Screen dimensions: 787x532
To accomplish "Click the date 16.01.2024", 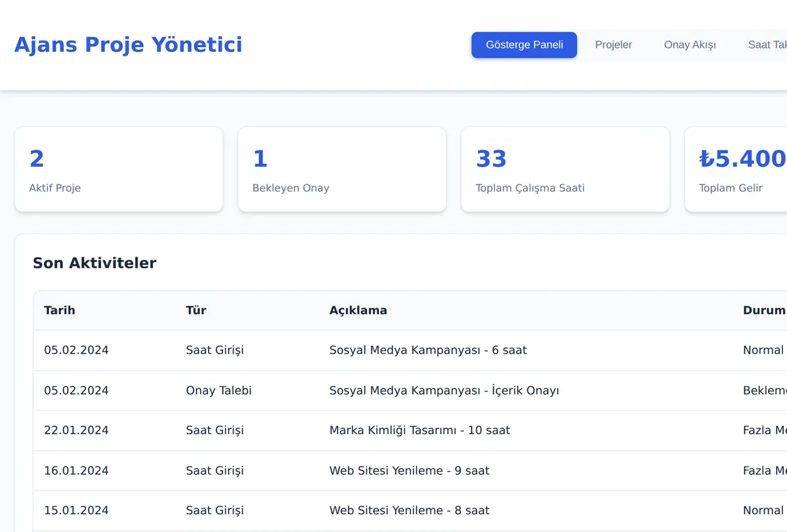I will 76,470.
